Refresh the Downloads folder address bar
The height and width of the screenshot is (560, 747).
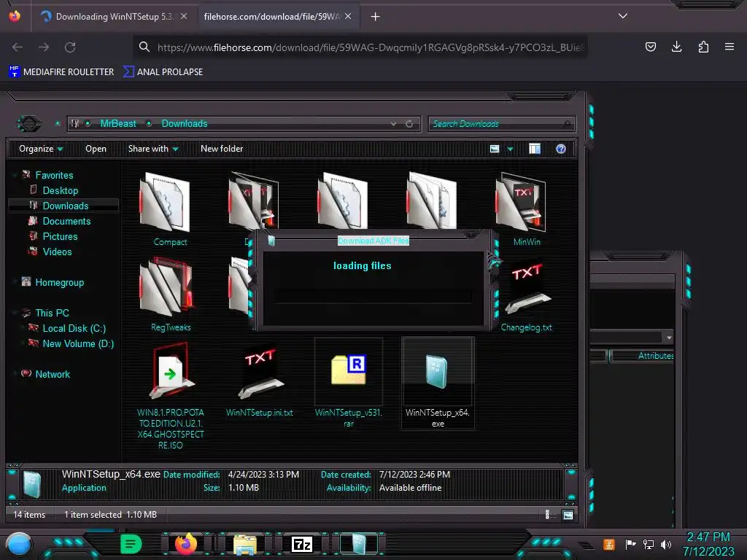pyautogui.click(x=409, y=124)
